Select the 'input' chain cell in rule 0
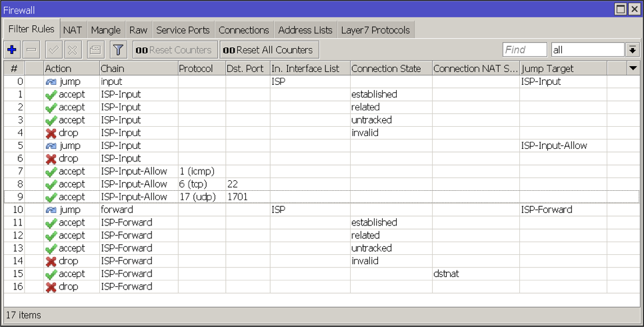Image resolution: width=644 pixels, height=327 pixels. tap(112, 82)
